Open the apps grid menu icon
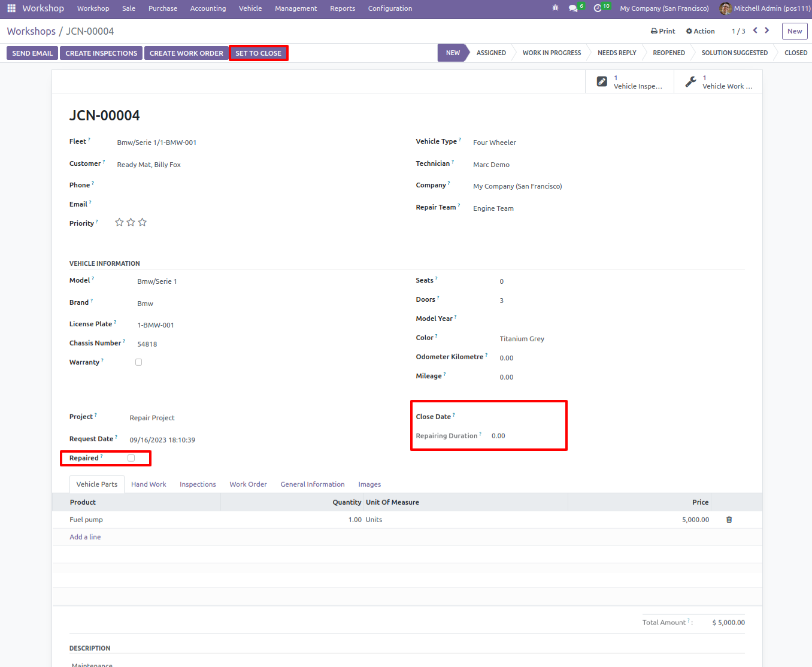Viewport: 812px width, 667px height. pyautogui.click(x=11, y=8)
